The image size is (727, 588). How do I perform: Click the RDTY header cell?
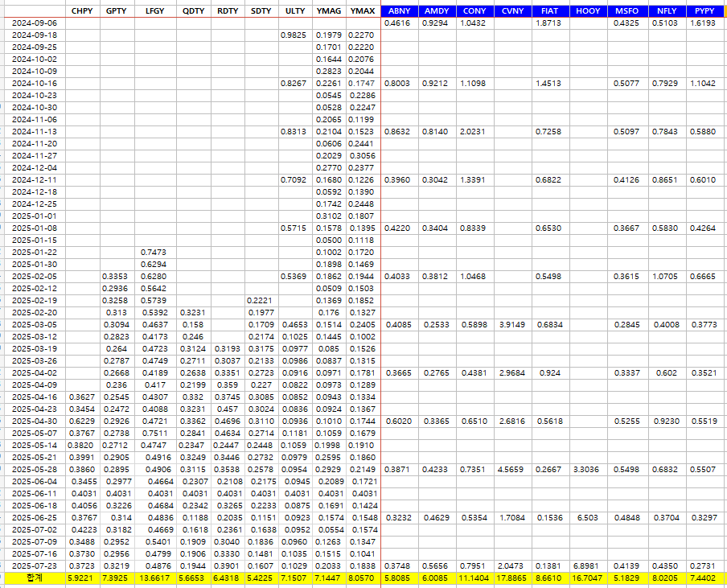[228, 11]
